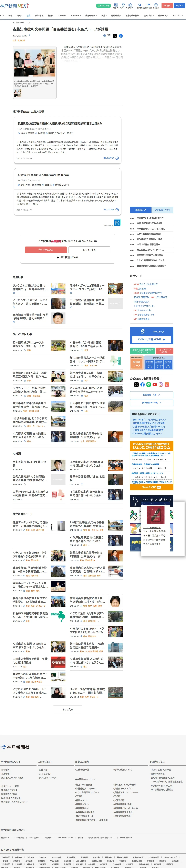Open the 祝金3万円 製造に伴う事務作業 job title

(x=43, y=175)
